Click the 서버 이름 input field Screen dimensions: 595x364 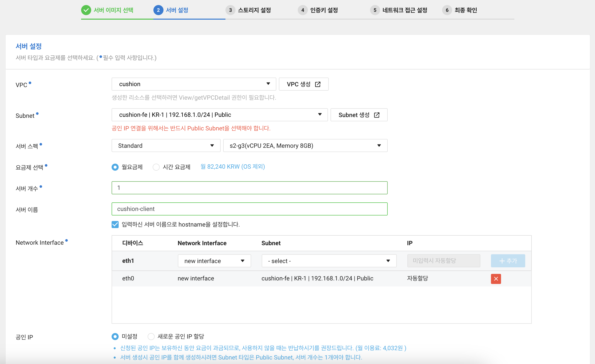pyautogui.click(x=249, y=209)
